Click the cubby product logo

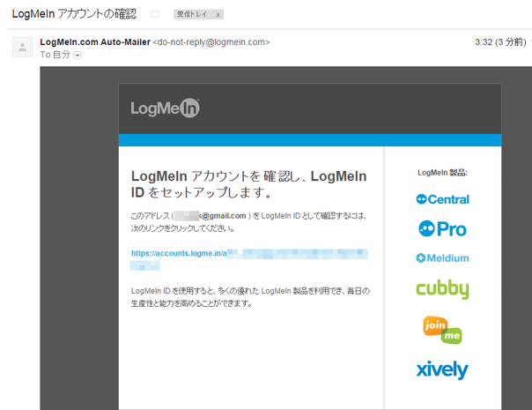coord(442,289)
